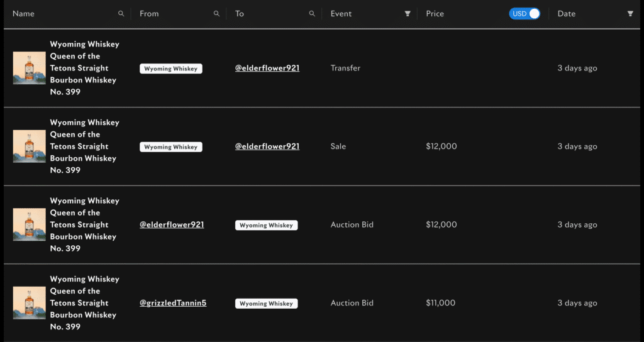
Task: Open @elderflower921 link in the Sale row
Action: (x=267, y=146)
